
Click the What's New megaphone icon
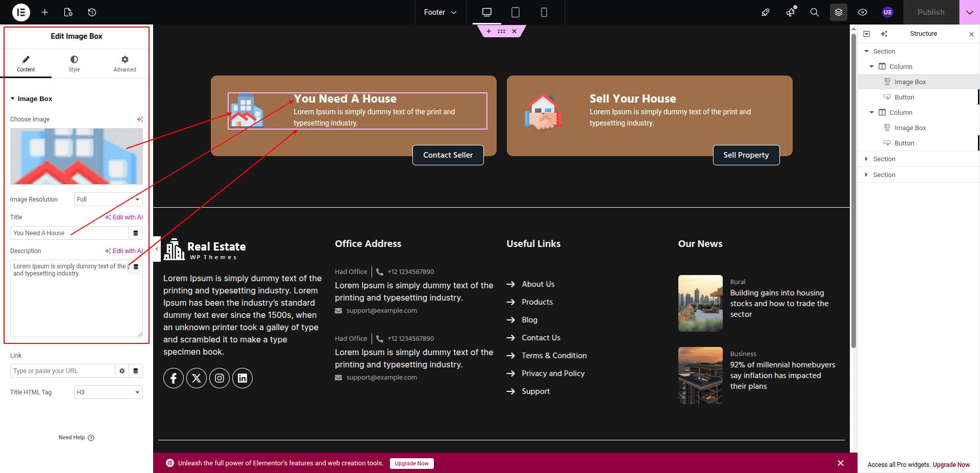point(790,12)
